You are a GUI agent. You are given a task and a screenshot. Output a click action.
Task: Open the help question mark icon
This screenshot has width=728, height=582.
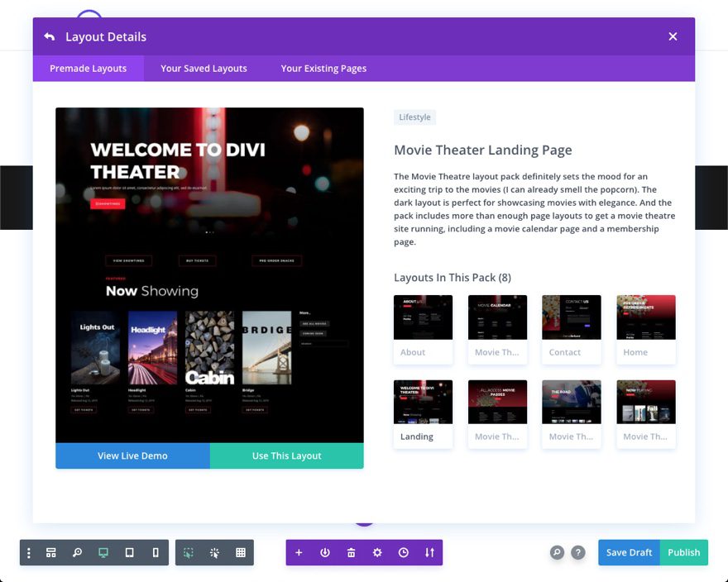click(578, 552)
